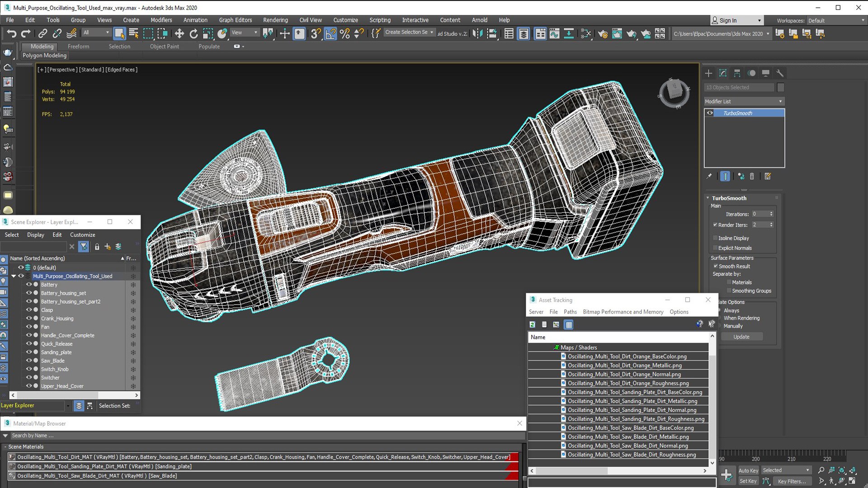Uncheck Smooth Result option
The image size is (868, 488).
[715, 266]
